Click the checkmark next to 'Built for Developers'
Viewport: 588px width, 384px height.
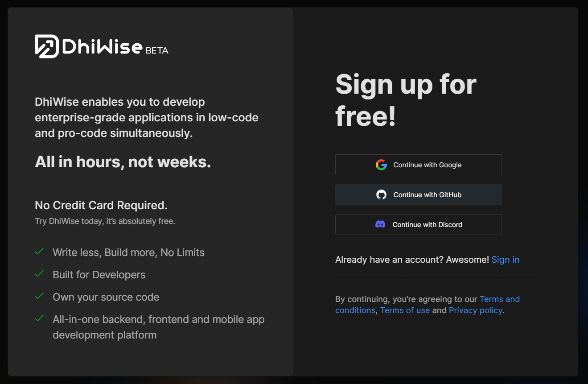pos(39,273)
